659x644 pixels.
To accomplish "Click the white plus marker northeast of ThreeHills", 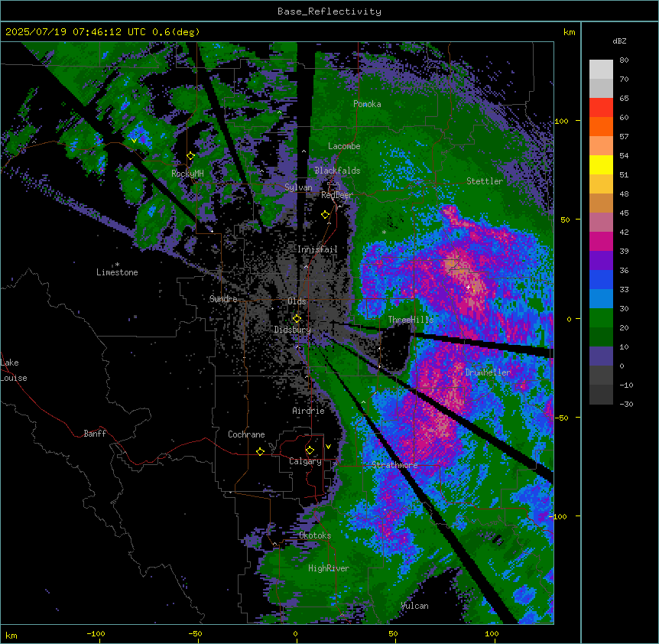I will [x=468, y=287].
